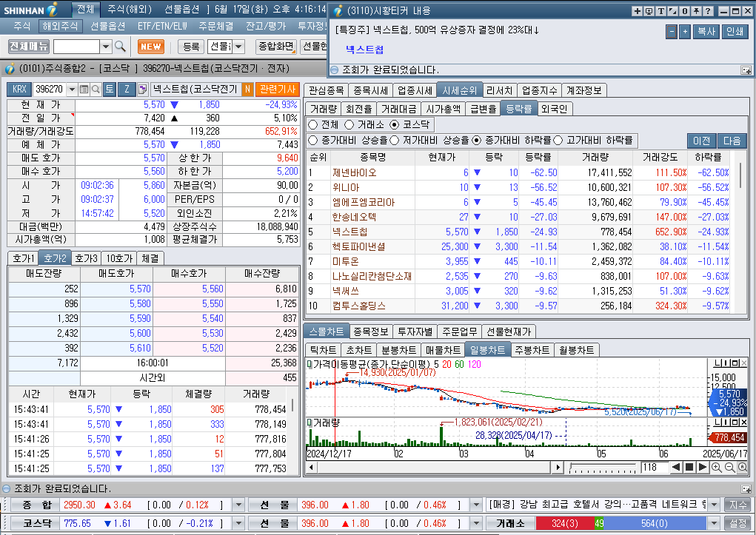This screenshot has width=756, height=535.
Task: Click the auto-fit magnifier icon at chart corner
Action: click(x=743, y=467)
